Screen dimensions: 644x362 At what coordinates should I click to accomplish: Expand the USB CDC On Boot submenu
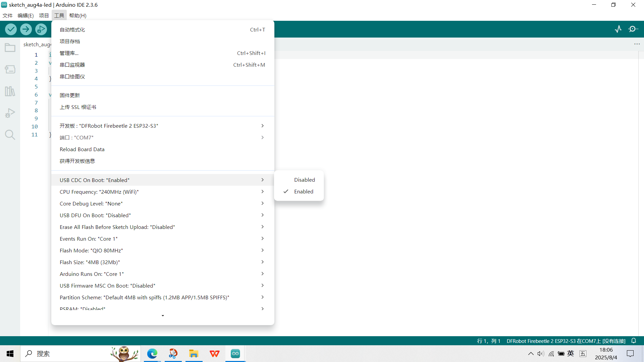coord(163,180)
